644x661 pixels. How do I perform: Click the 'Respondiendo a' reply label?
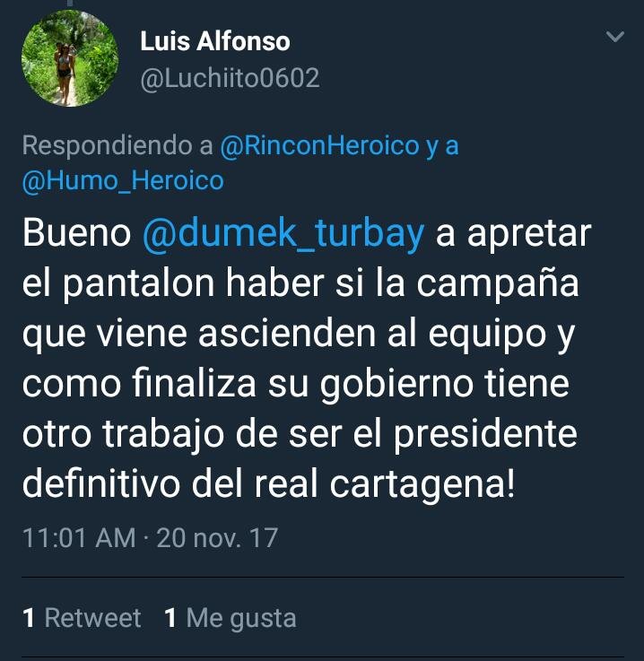[x=117, y=146]
